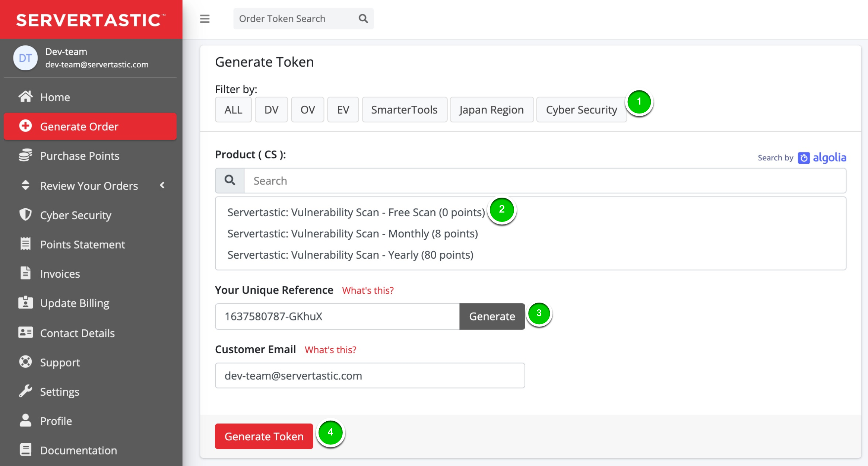Click the Support lifebuoy icon
This screenshot has width=868, height=466.
[x=25, y=362]
